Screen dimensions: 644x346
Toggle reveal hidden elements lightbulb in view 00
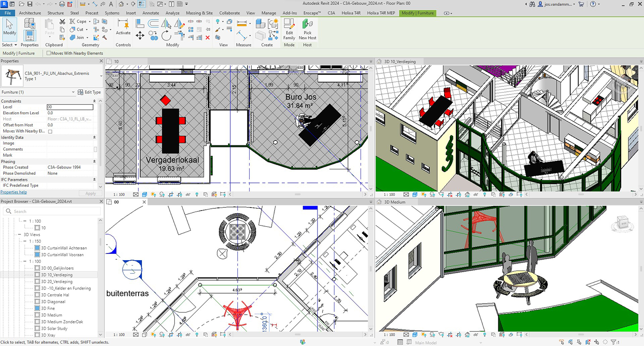coord(197,334)
